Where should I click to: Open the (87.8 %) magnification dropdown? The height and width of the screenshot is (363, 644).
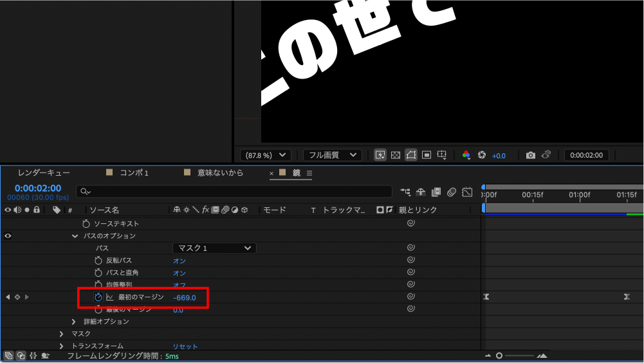coord(265,155)
